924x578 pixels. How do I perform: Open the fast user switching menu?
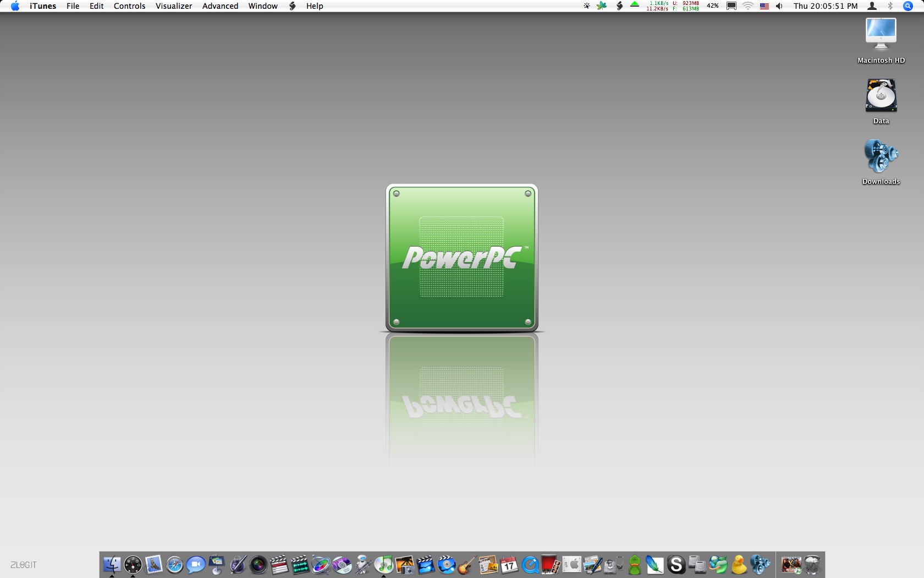(872, 6)
